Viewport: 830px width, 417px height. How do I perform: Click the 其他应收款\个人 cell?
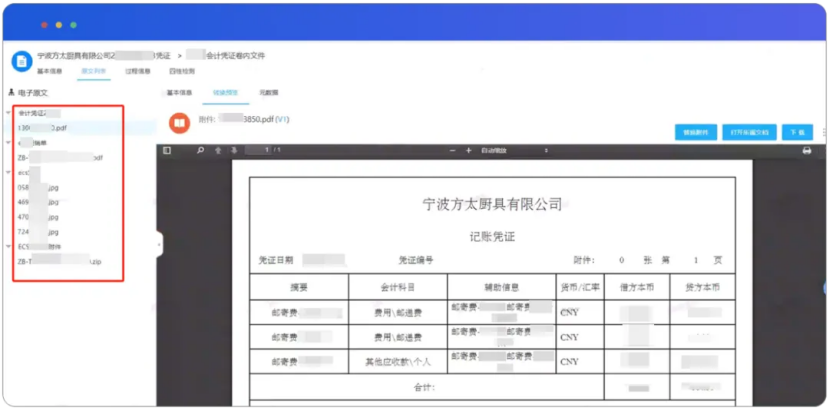click(398, 362)
